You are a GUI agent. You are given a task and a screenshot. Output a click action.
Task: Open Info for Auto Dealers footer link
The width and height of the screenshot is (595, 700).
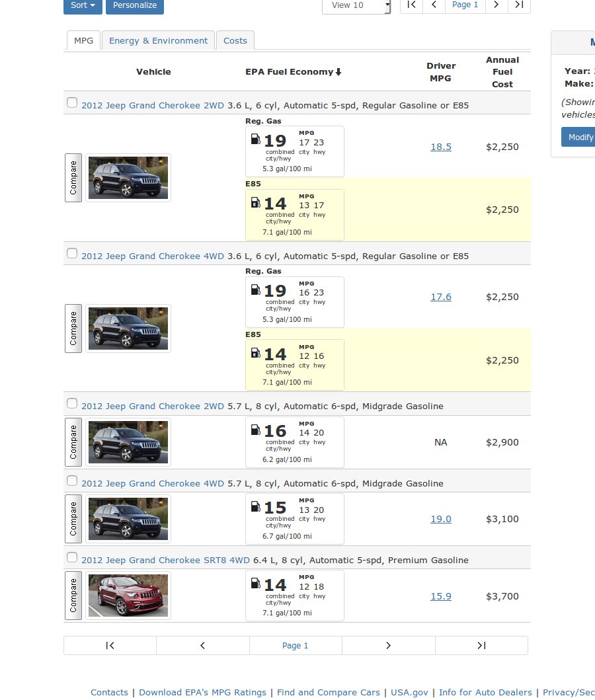point(485,693)
